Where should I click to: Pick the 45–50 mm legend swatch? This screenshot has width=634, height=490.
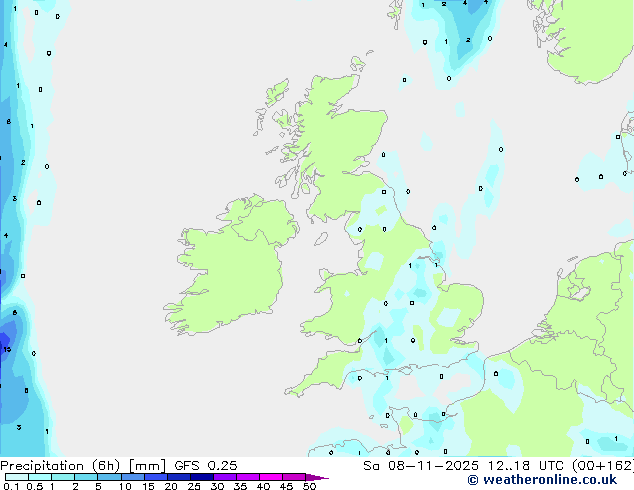pos(294,477)
